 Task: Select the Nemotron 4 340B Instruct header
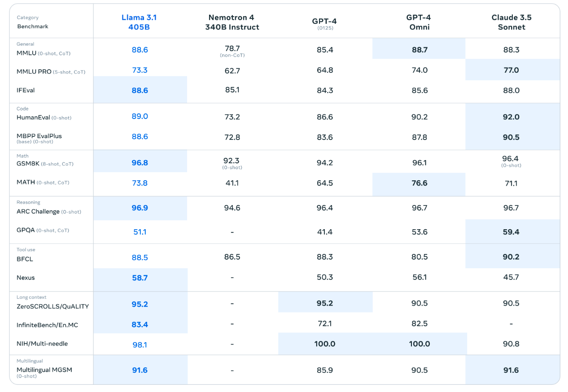coord(232,22)
